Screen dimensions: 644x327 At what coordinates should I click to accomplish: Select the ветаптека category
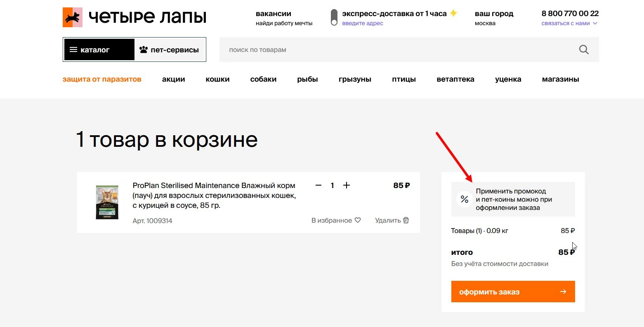pyautogui.click(x=455, y=79)
